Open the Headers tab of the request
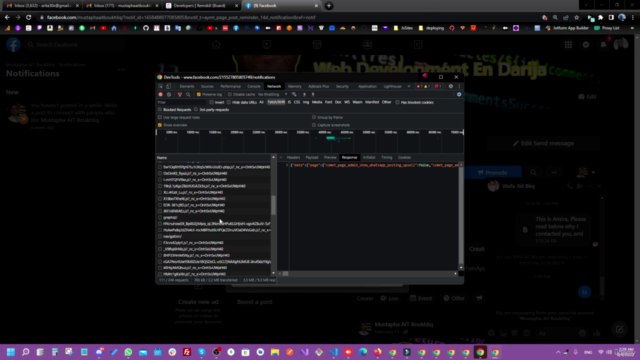This screenshot has height=360, width=640. coord(293,157)
